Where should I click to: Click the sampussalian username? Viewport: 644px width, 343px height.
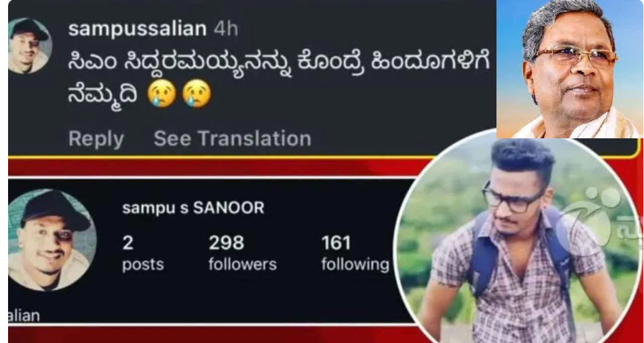pyautogui.click(x=138, y=29)
